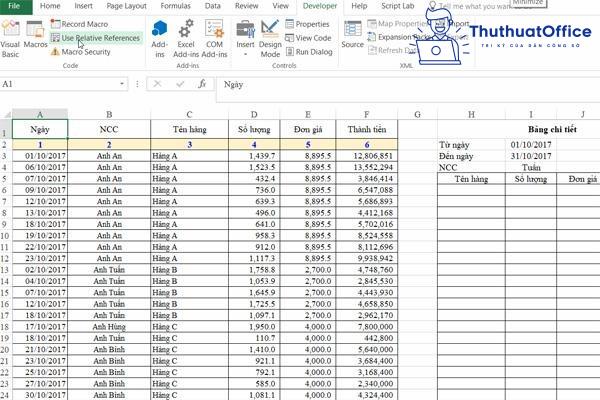This screenshot has height=400, width=600.
Task: Click the Name Box showing A1
Action: (x=59, y=84)
